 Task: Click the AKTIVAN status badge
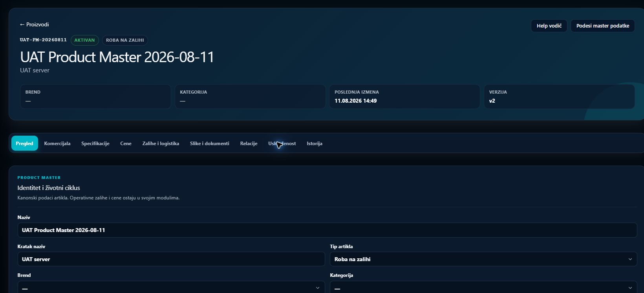coord(84,40)
